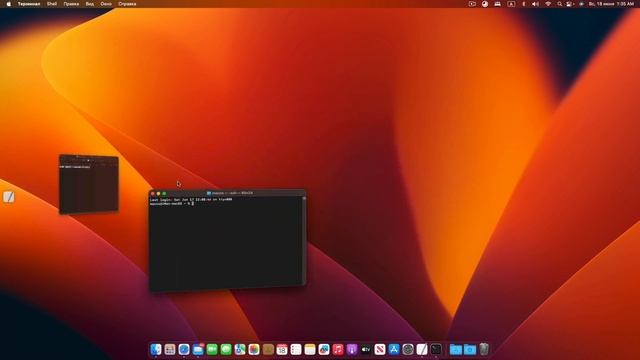This screenshot has height=360, width=640.
Task: Zoom the Terminal window with green button
Action: 164,193
